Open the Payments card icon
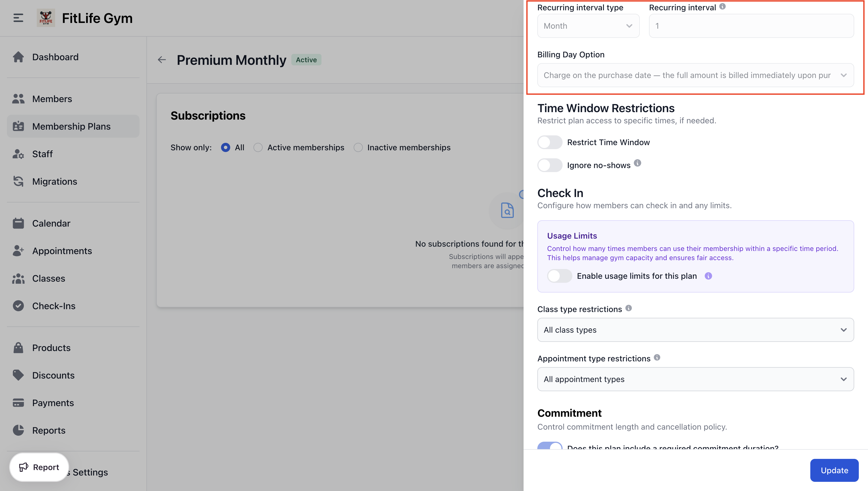The width and height of the screenshot is (868, 491). click(x=18, y=403)
